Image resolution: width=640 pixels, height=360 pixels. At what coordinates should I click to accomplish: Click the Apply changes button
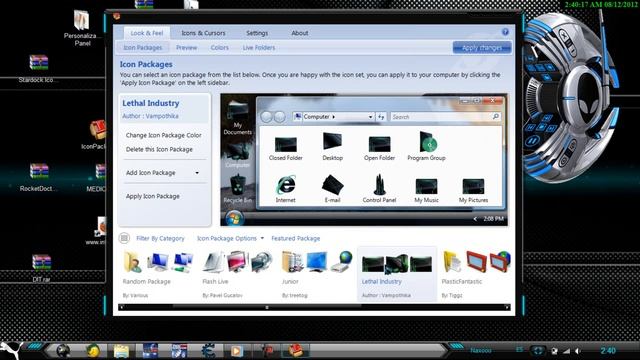(x=482, y=48)
